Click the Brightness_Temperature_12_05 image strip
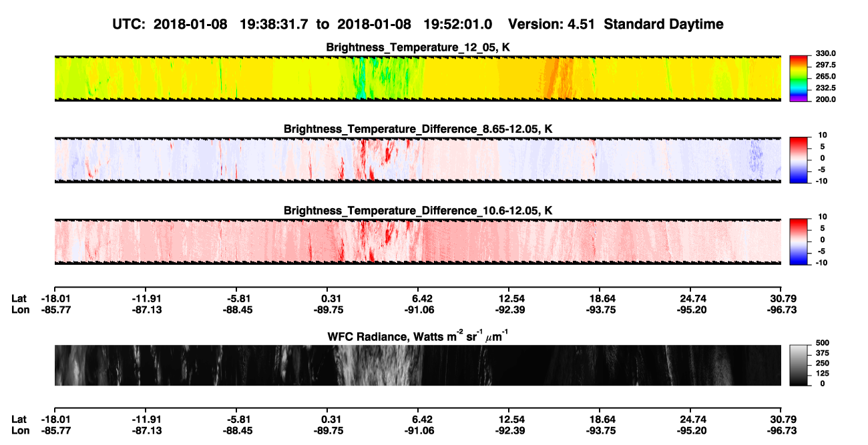868x445 pixels. (417, 78)
